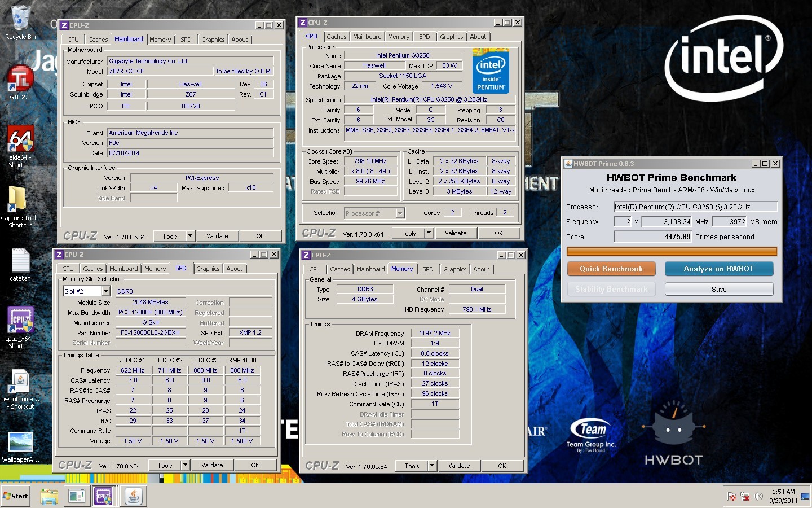
Task: Click the CPU-Z Mainboard window title icon
Action: (x=64, y=25)
